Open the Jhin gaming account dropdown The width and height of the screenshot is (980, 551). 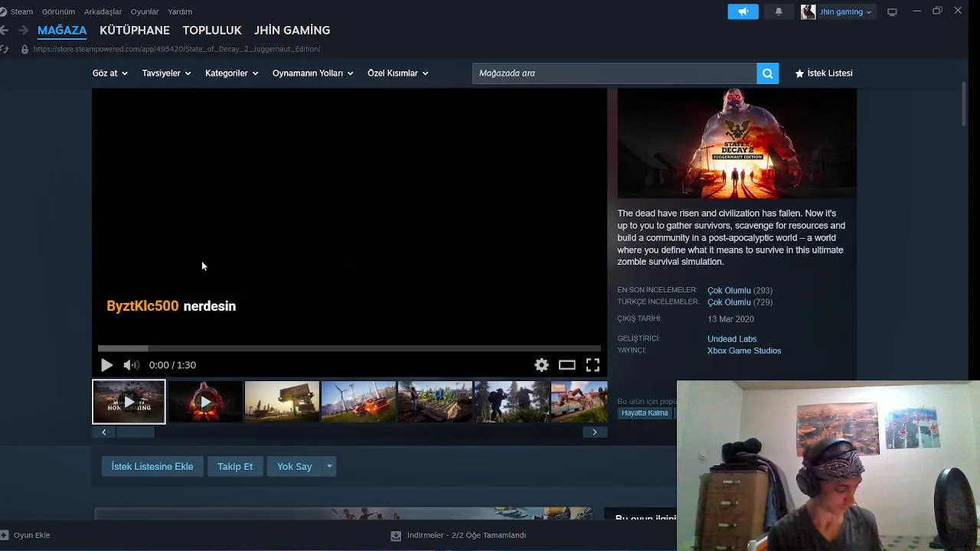click(845, 11)
